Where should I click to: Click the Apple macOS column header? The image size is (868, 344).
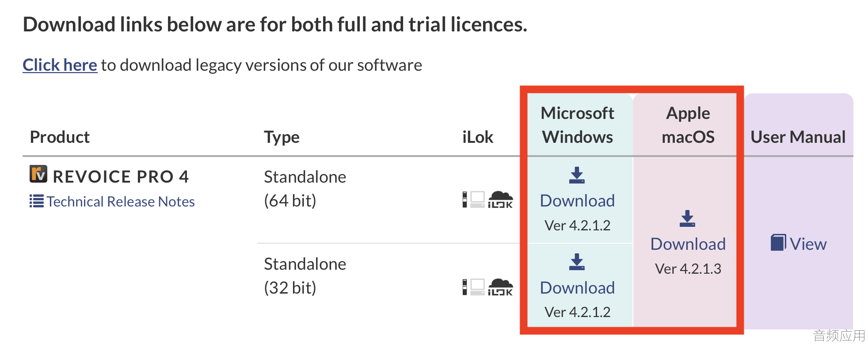pos(688,125)
